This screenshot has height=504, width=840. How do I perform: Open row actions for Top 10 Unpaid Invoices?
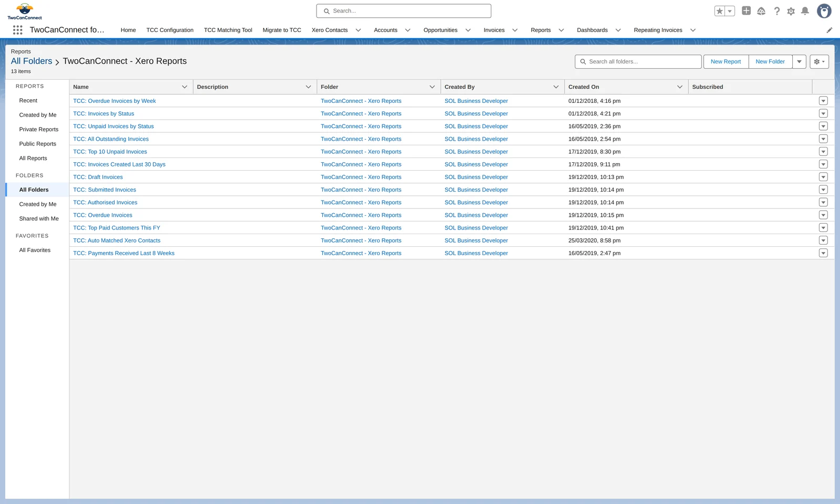tap(823, 152)
